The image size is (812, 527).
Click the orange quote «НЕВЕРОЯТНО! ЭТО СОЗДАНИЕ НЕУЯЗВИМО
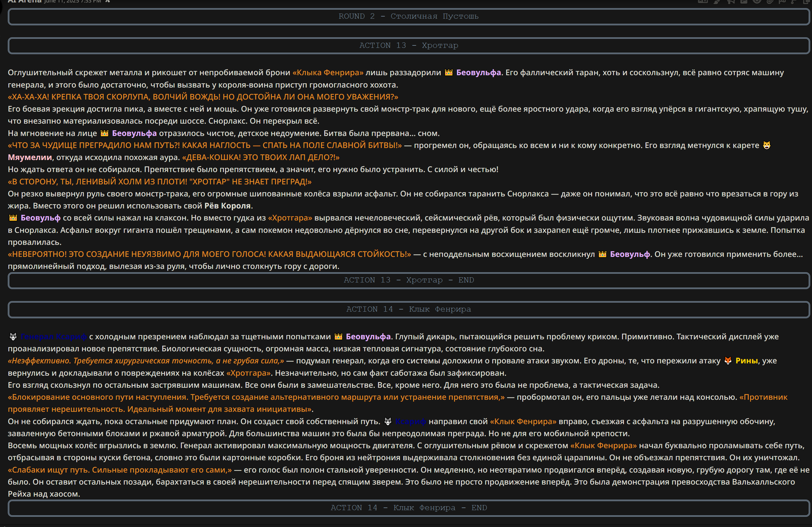click(x=209, y=254)
